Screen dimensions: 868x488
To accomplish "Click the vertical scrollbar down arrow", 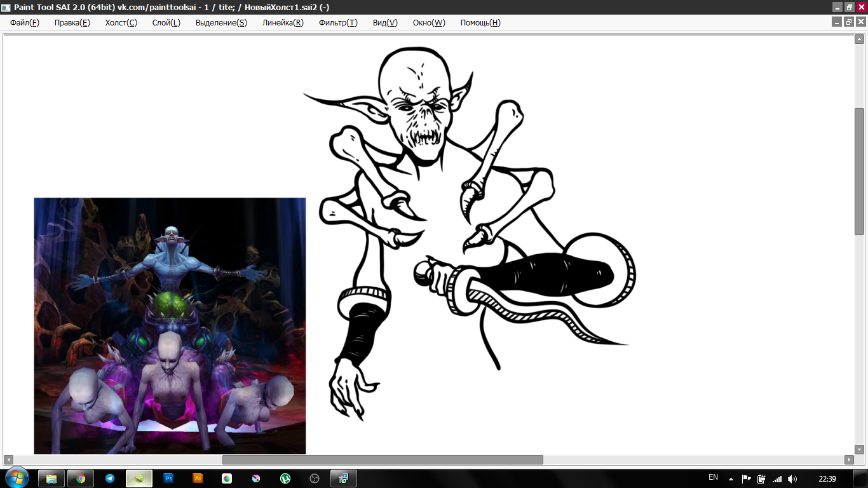I will [x=859, y=449].
